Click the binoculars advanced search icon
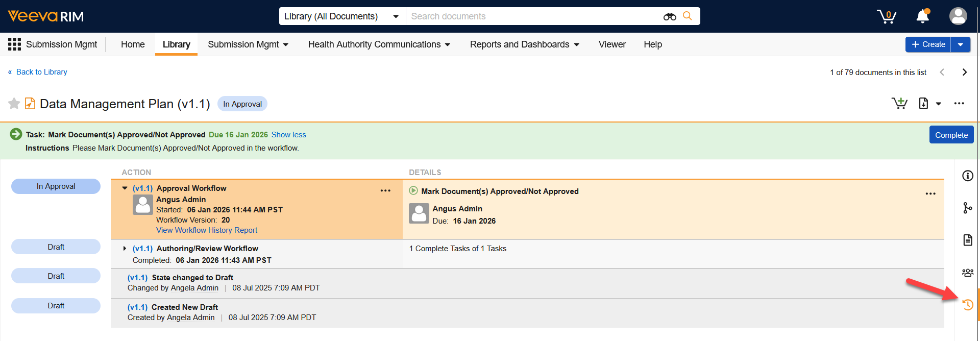The image size is (980, 341). (670, 16)
